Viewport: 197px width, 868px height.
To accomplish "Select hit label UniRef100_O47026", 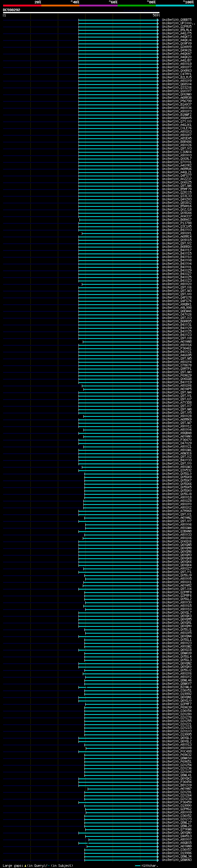I will (x=177, y=315).
